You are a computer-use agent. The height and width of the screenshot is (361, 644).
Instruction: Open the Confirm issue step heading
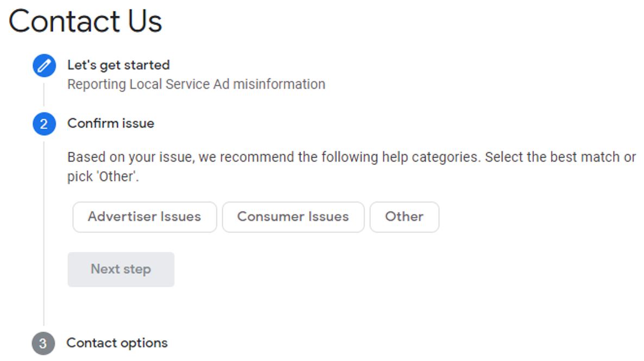click(x=111, y=123)
